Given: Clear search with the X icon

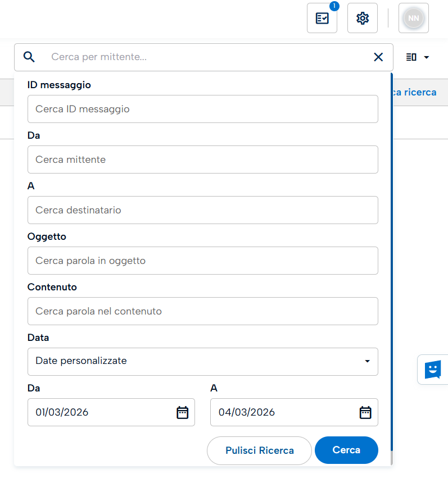Looking at the screenshot, I should (x=378, y=57).
